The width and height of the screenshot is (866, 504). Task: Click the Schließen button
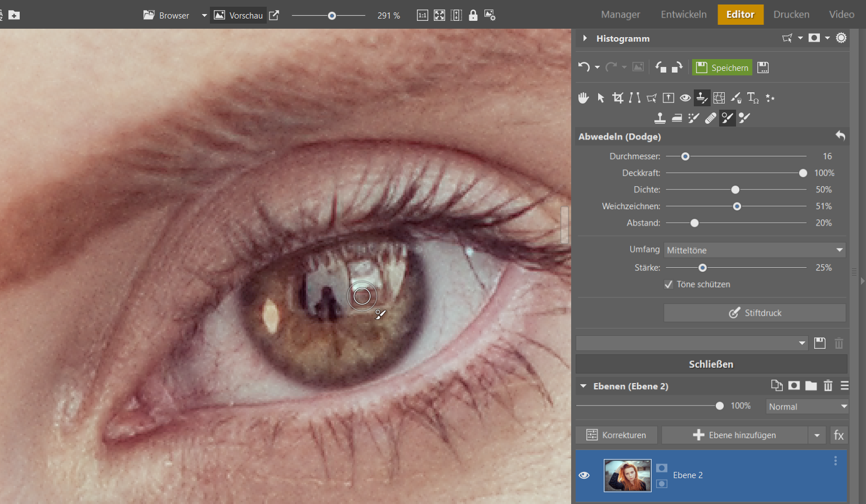click(x=711, y=364)
